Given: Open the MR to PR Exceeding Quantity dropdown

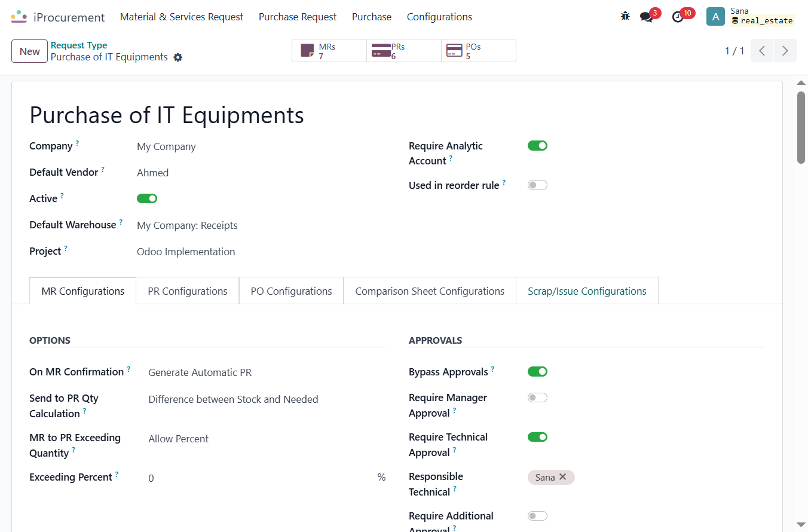Looking at the screenshot, I should pos(267,439).
